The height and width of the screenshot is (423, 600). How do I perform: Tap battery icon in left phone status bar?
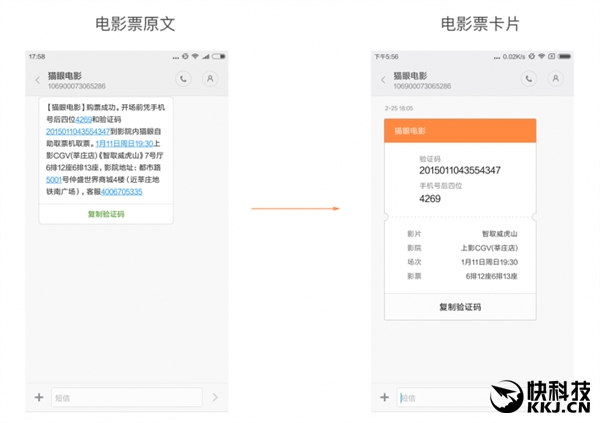pos(219,56)
